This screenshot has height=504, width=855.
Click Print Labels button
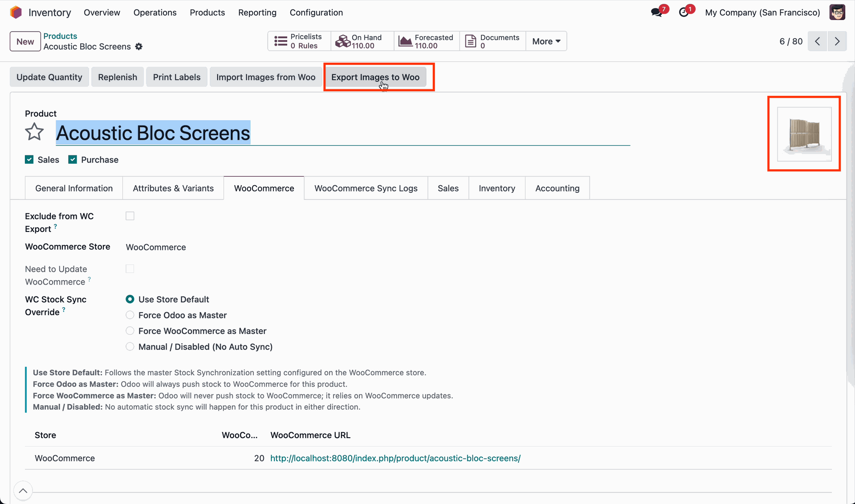(x=177, y=77)
